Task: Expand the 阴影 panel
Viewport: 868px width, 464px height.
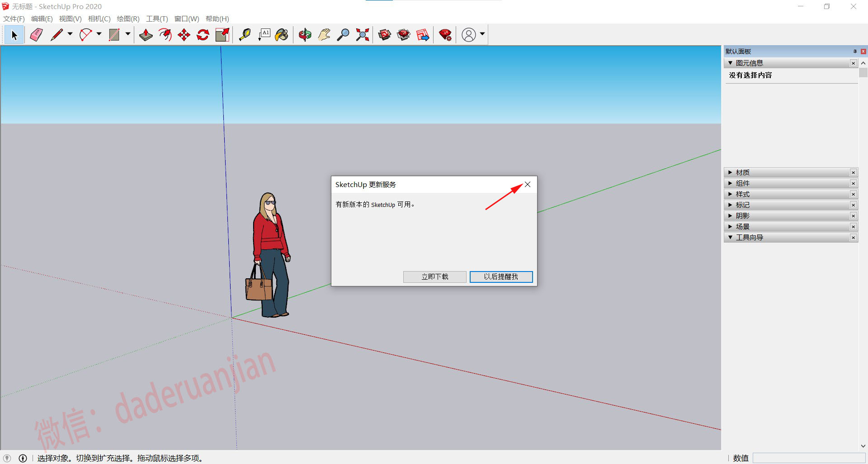Action: pos(730,216)
